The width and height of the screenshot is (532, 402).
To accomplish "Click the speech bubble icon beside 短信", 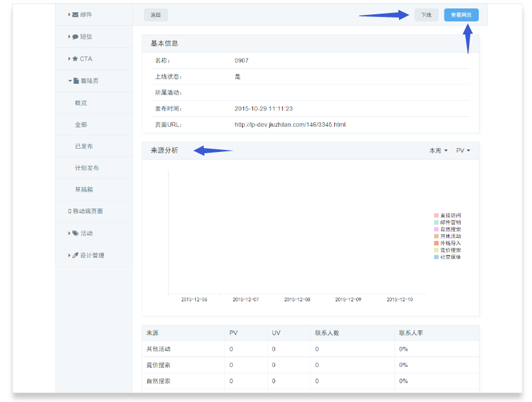I will [75, 37].
